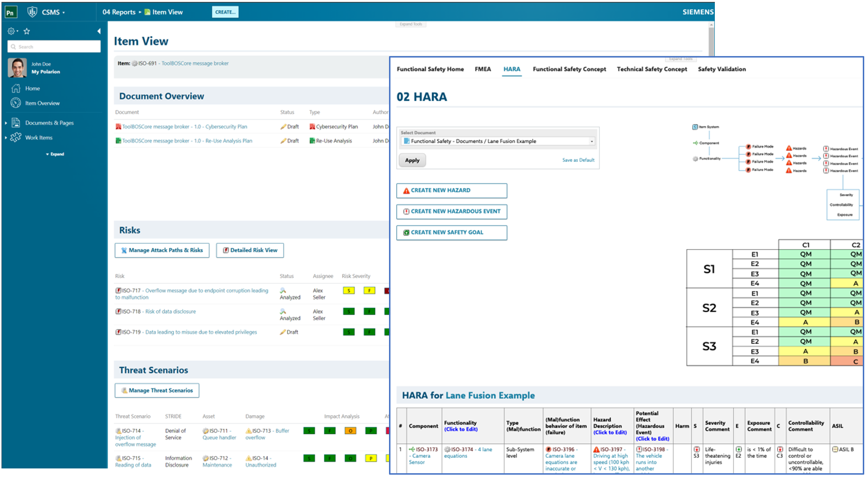Click inside the Search field

(53, 46)
